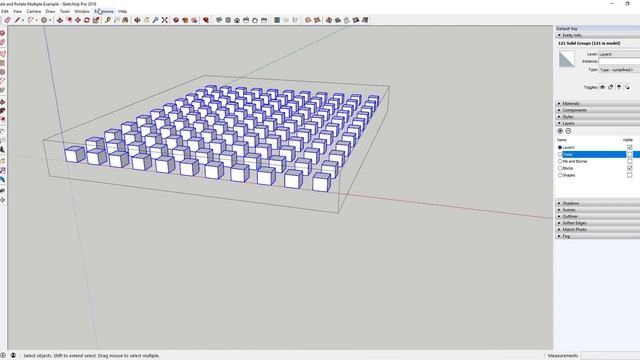Open the Window menu

(82, 11)
